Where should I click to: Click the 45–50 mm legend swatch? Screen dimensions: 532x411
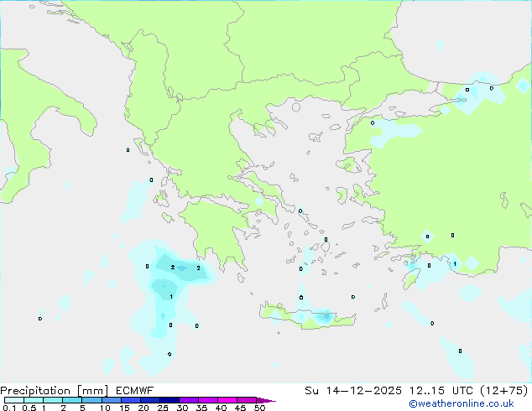click(x=247, y=400)
